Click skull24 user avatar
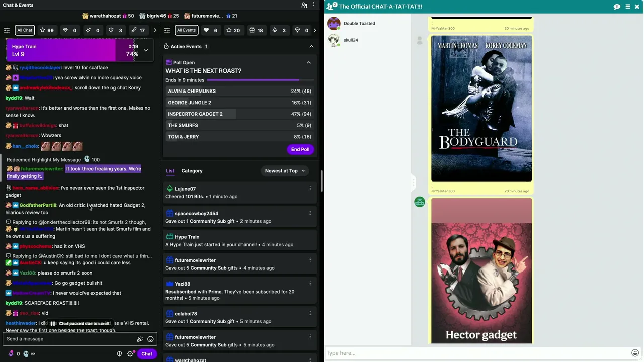This screenshot has width=644, height=362. 333,40
